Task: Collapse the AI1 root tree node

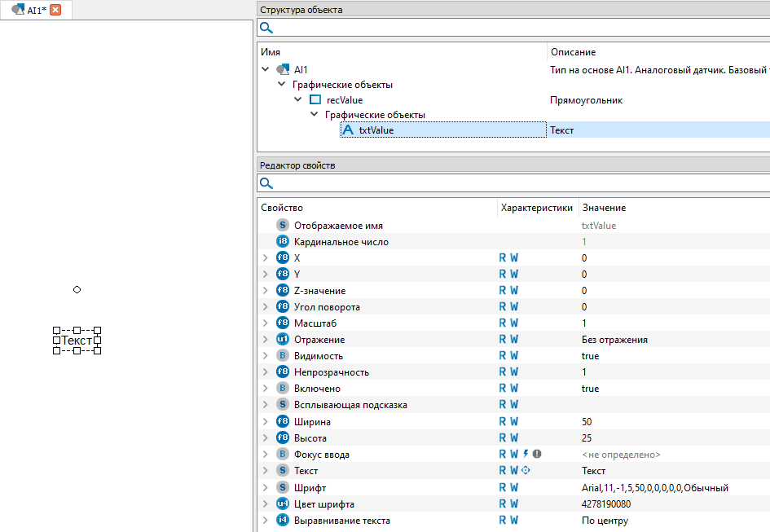Action: coord(265,70)
